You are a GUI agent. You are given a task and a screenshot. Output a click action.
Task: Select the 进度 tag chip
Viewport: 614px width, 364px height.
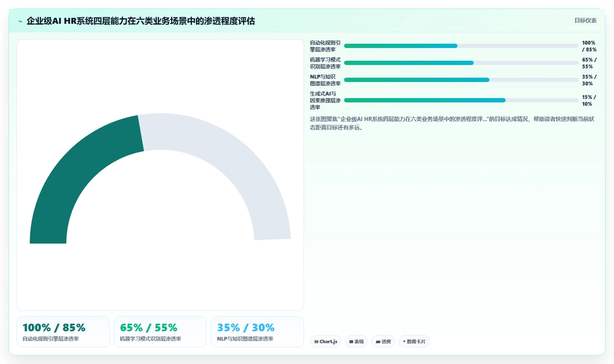383,341
